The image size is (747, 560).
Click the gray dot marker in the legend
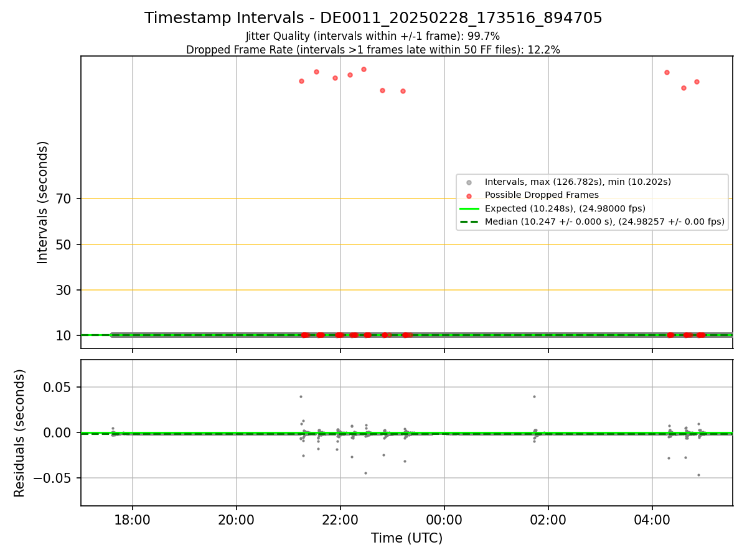469,182
